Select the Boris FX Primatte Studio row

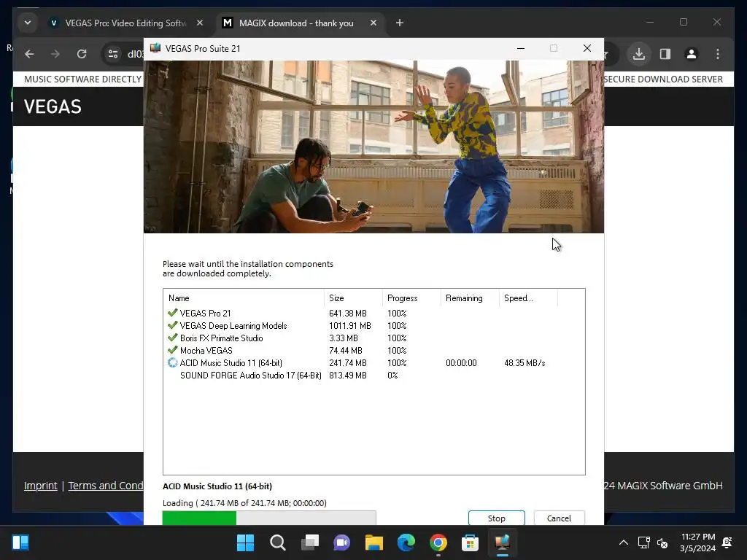tap(373, 338)
